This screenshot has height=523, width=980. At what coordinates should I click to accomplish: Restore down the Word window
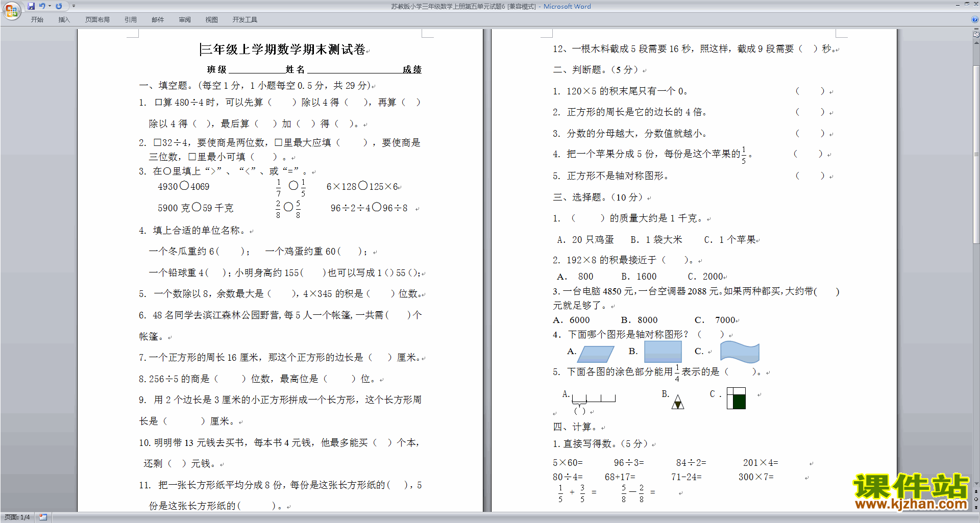pyautogui.click(x=967, y=4)
